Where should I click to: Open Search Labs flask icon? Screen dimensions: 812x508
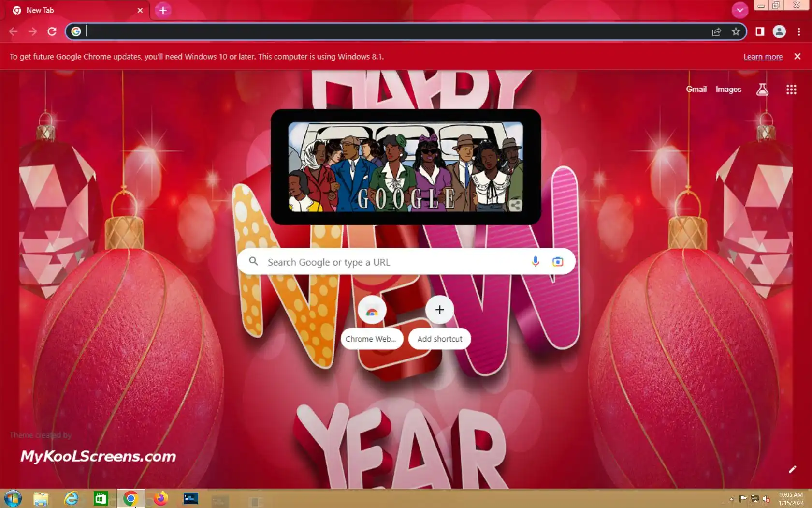pyautogui.click(x=762, y=89)
